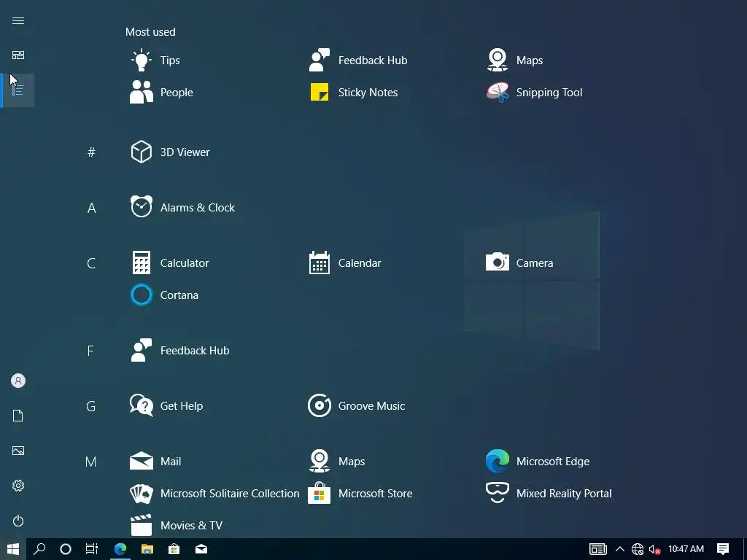Expand the Start hamburger menu
The height and width of the screenshot is (560, 747).
[x=18, y=20]
